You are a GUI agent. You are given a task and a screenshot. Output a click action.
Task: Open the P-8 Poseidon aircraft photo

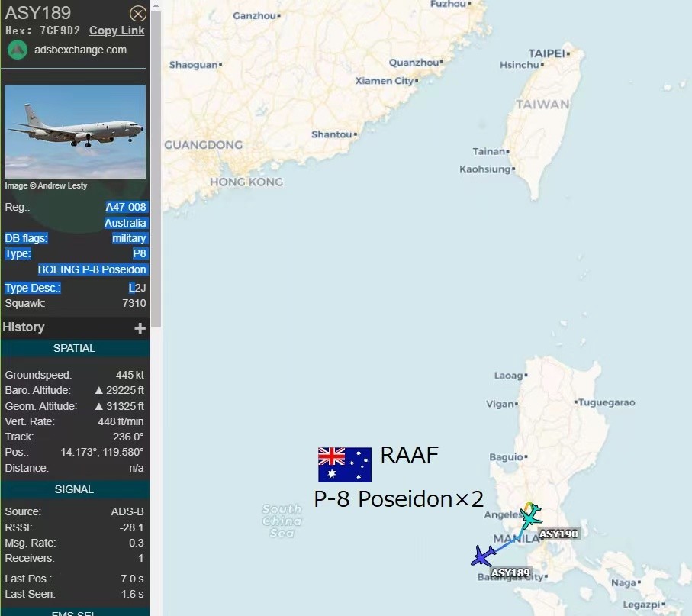(75, 131)
